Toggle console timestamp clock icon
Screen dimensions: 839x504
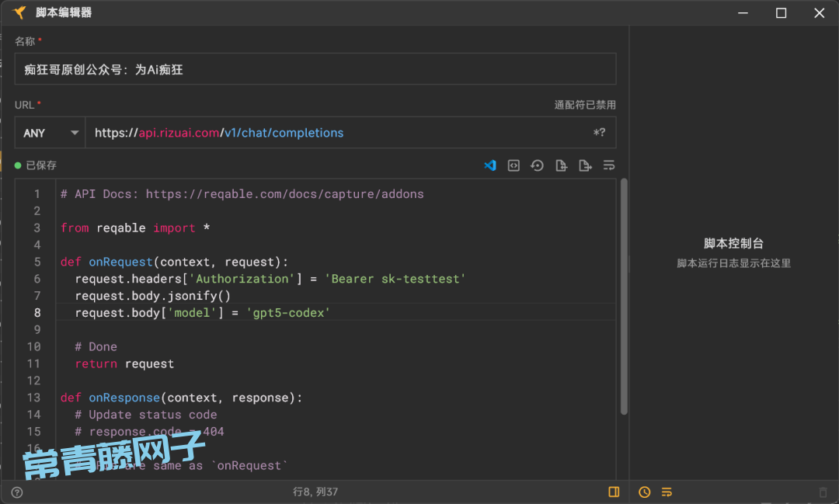(x=644, y=492)
